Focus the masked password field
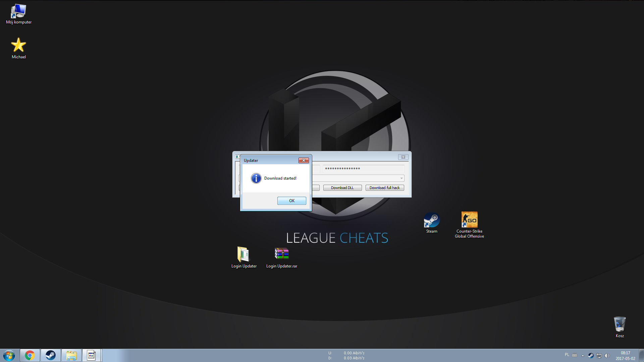Image resolution: width=644 pixels, height=362 pixels. pos(364,169)
